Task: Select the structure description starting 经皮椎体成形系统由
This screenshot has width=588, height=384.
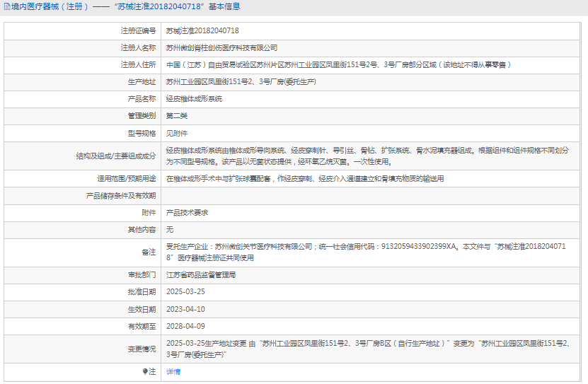Action: [x=367, y=156]
